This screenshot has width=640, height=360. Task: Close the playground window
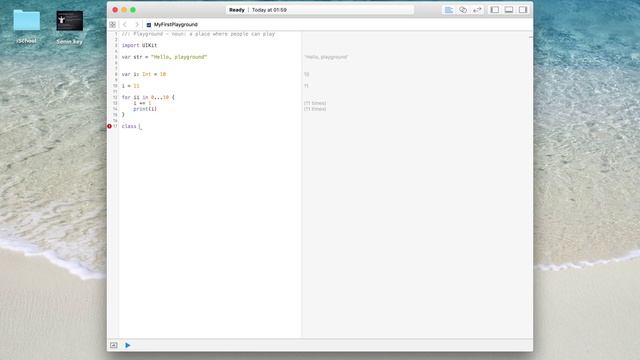pyautogui.click(x=115, y=10)
